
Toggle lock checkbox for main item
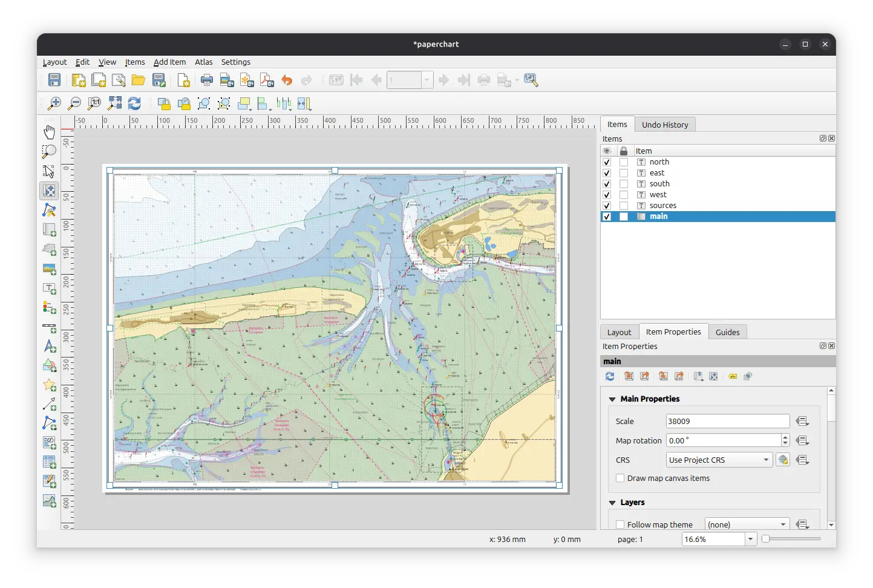(624, 217)
